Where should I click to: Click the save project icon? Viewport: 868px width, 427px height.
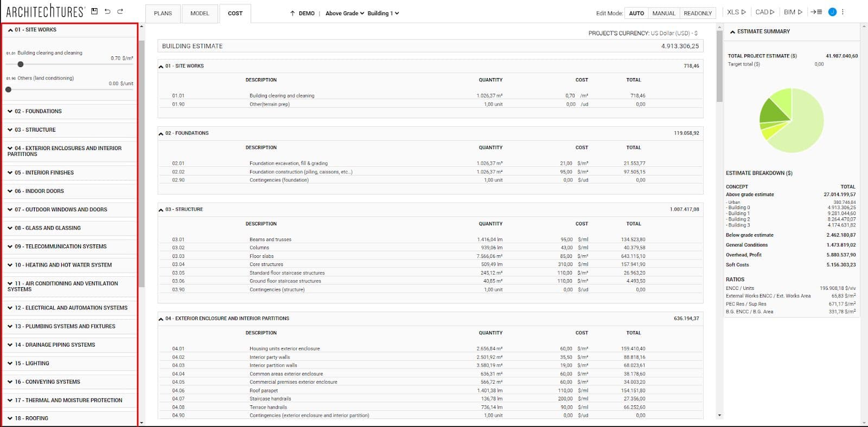pyautogui.click(x=94, y=11)
